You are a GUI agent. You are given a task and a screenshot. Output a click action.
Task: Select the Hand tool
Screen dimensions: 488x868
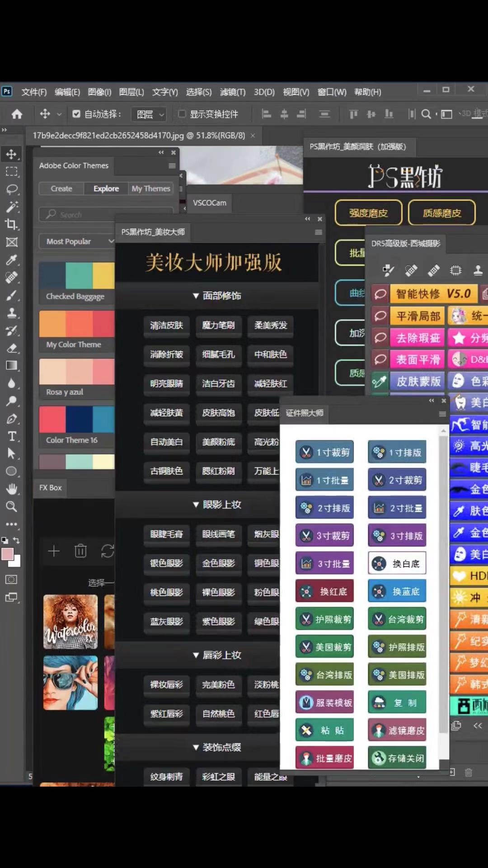point(12,489)
